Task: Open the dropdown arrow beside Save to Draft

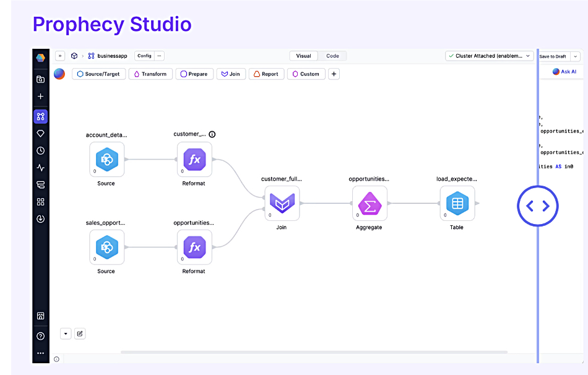Action: 575,57
